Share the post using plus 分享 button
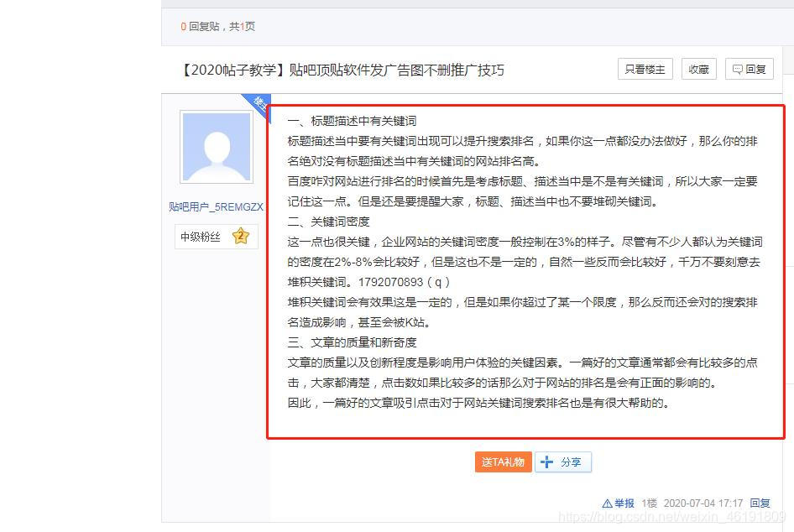 pyautogui.click(x=563, y=462)
